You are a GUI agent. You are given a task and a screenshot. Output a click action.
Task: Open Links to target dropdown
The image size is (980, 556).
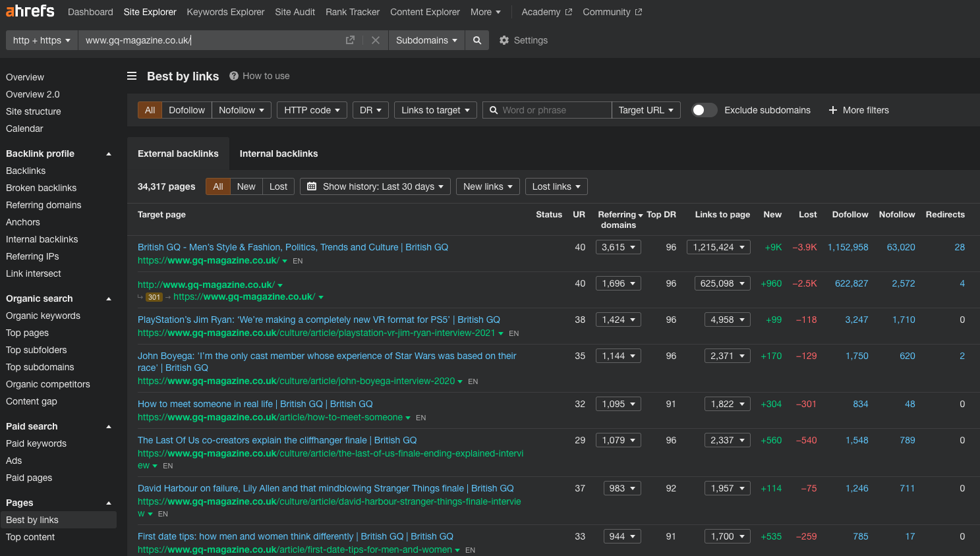coord(436,110)
